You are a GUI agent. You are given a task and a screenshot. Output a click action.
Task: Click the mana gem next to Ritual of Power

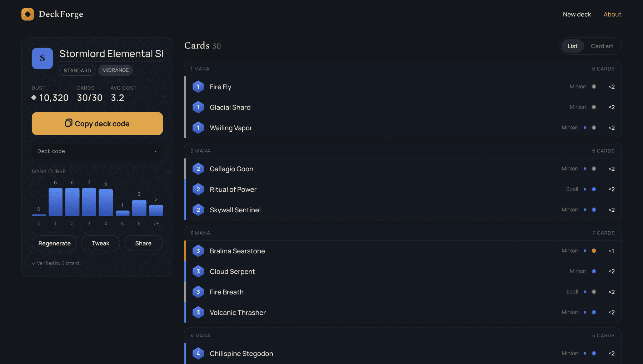(x=198, y=189)
